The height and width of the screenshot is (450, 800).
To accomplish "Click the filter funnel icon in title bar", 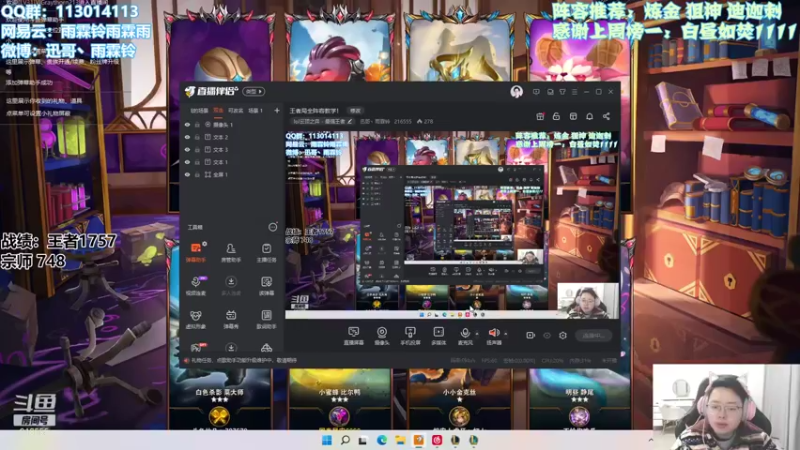I will coord(562,92).
